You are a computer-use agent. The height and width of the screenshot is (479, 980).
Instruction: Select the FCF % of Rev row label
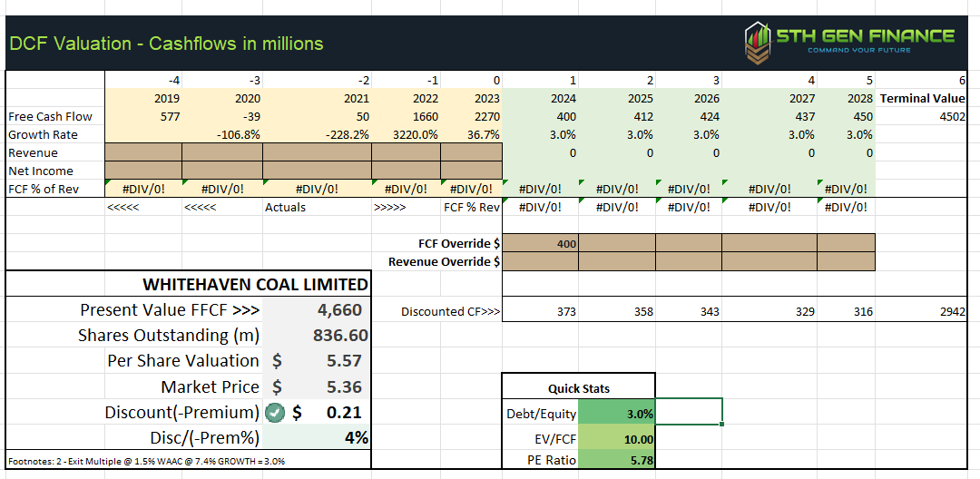tap(55, 189)
